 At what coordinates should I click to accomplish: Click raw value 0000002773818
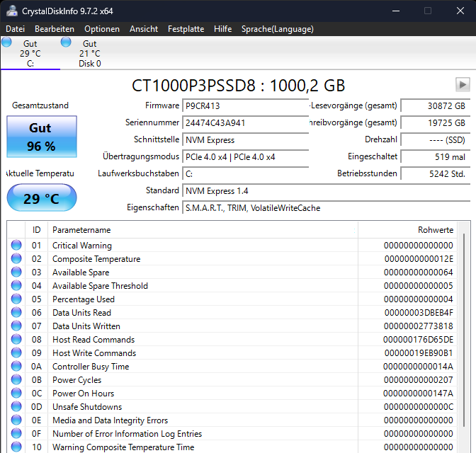coord(419,326)
